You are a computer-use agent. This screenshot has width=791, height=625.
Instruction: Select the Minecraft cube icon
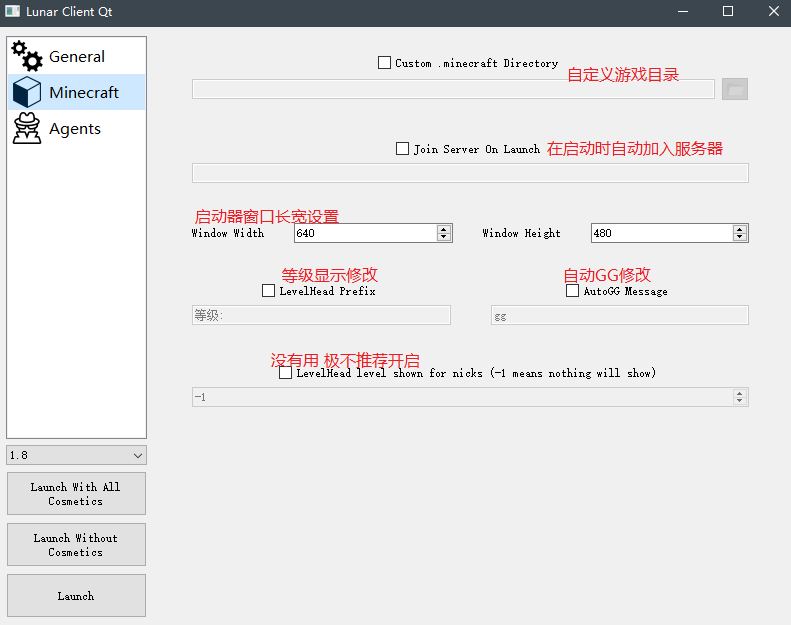pyautogui.click(x=27, y=92)
